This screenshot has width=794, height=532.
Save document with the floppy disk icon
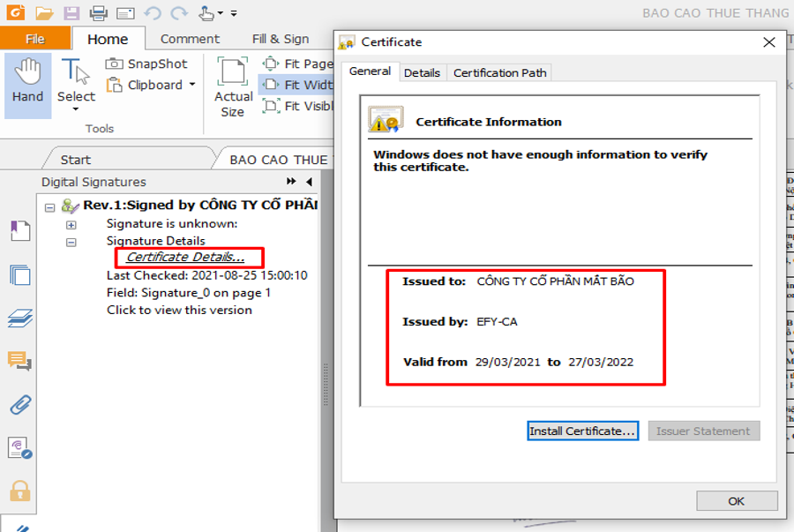point(71,13)
